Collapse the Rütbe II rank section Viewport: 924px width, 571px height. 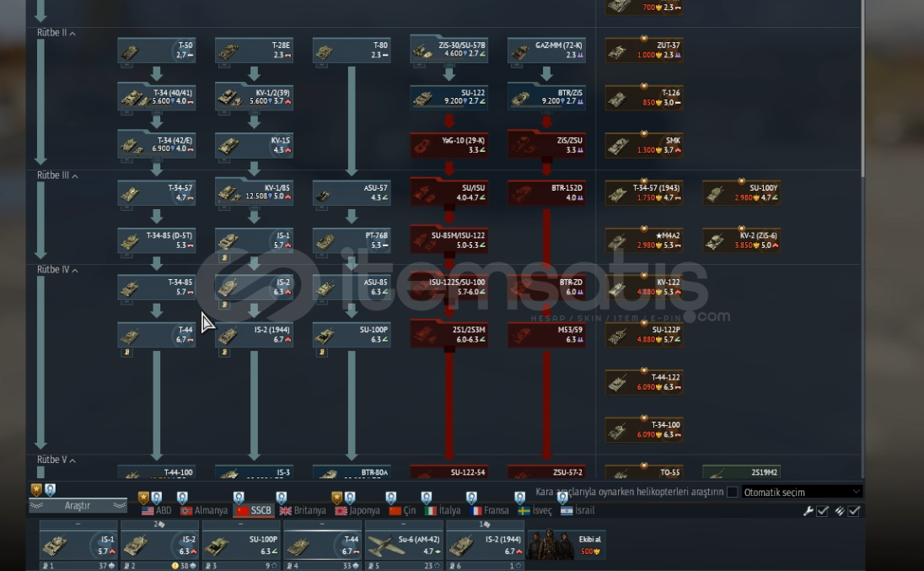[x=56, y=33]
